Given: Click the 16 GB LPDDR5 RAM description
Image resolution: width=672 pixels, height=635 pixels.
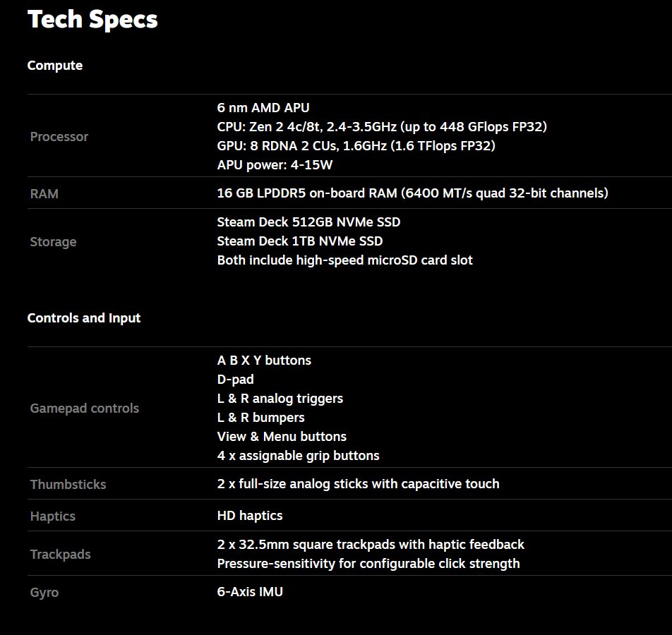Looking at the screenshot, I should pyautogui.click(x=412, y=193).
